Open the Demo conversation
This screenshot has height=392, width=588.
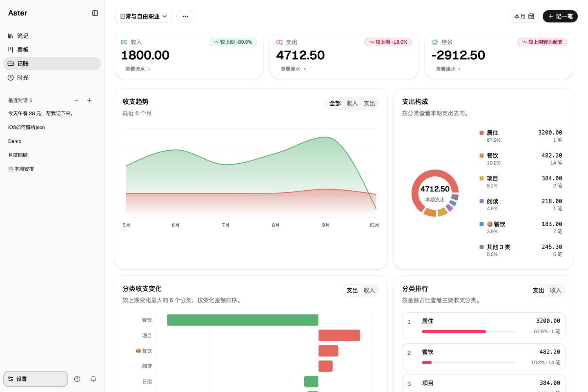pyautogui.click(x=52, y=141)
